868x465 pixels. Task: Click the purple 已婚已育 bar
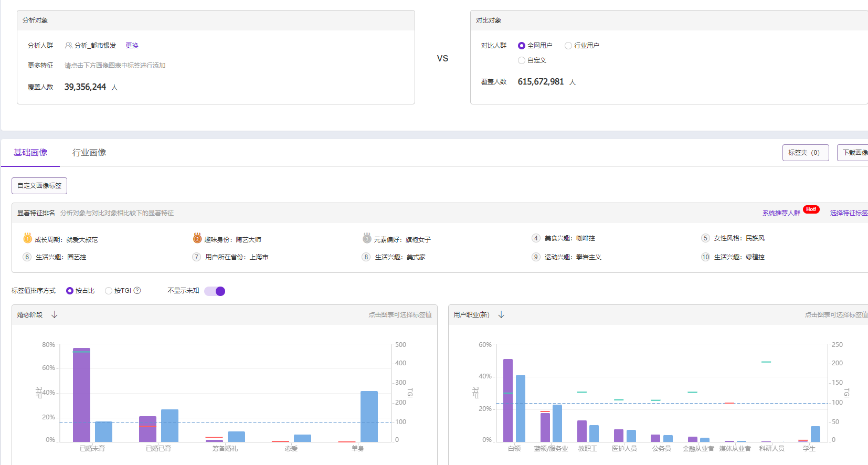pos(147,429)
